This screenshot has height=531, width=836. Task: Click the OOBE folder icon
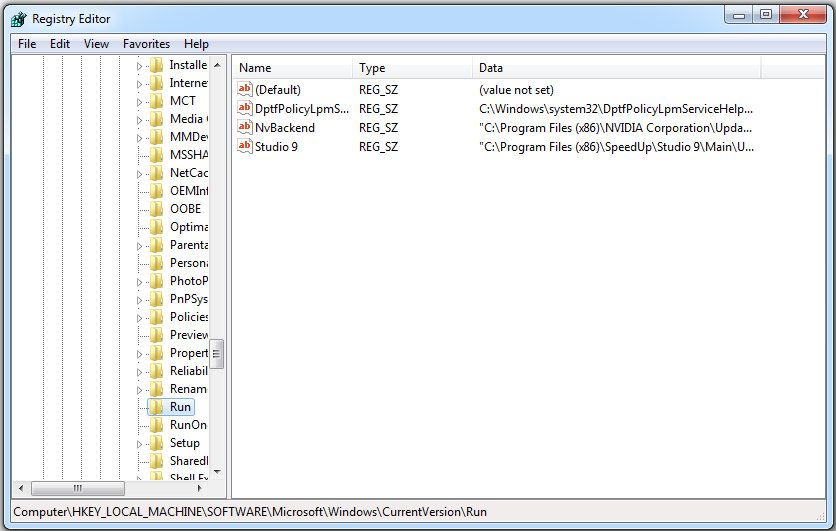point(157,209)
